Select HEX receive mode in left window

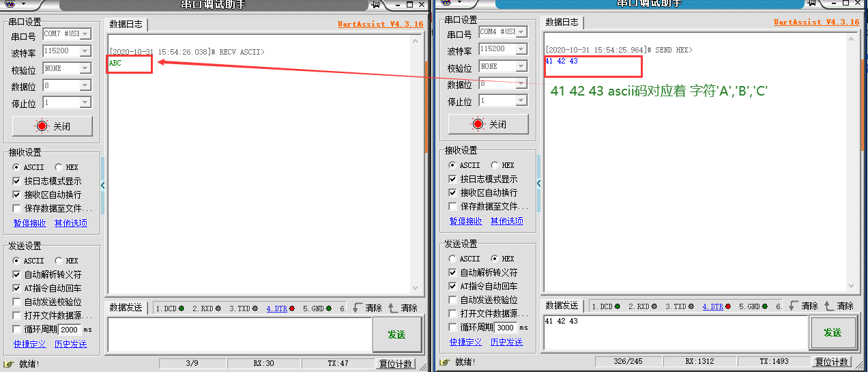tap(59, 167)
